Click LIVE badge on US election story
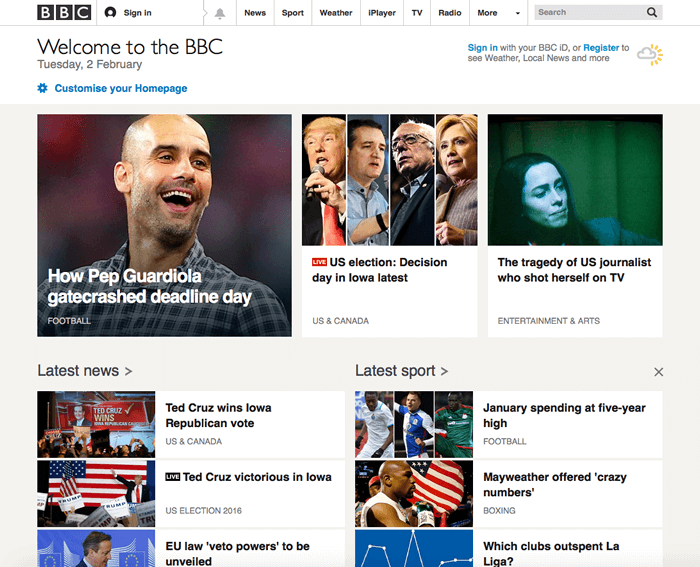 tap(319, 262)
